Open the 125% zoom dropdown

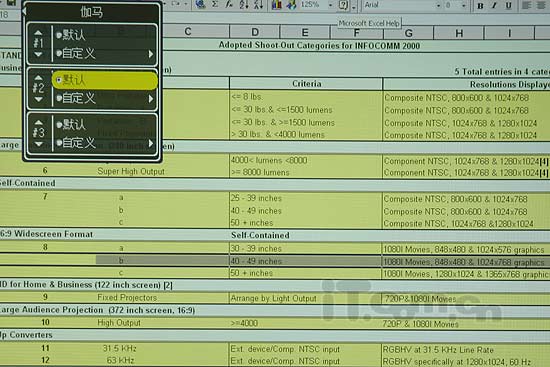pos(330,5)
